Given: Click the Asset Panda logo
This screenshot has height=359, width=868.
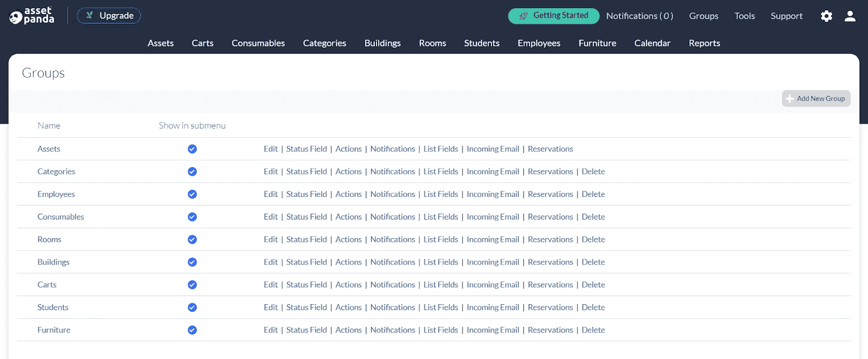Looking at the screenshot, I should [32, 16].
